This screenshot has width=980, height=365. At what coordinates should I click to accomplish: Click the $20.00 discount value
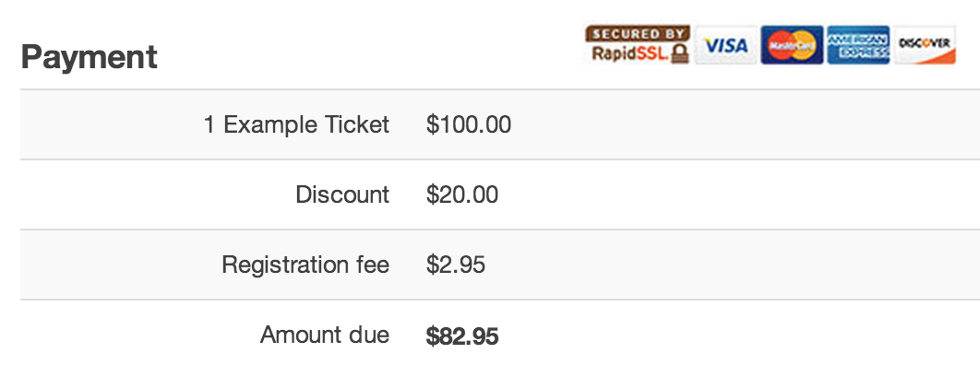pos(462,194)
